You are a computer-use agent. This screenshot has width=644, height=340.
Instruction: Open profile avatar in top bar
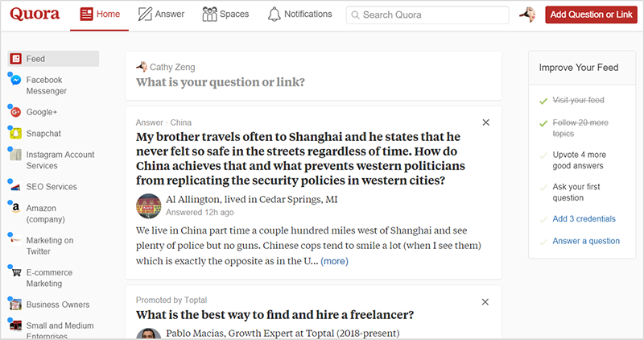pos(527,15)
